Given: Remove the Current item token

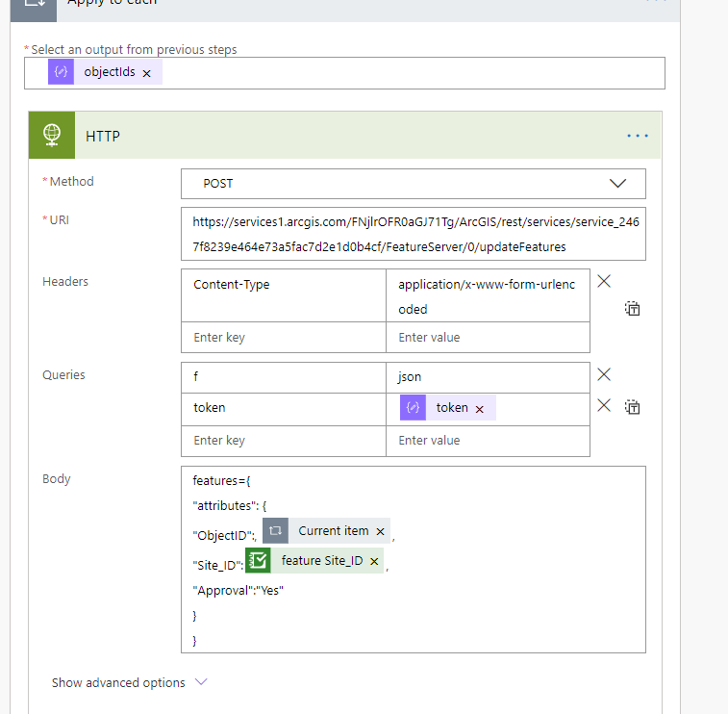Looking at the screenshot, I should [x=380, y=531].
